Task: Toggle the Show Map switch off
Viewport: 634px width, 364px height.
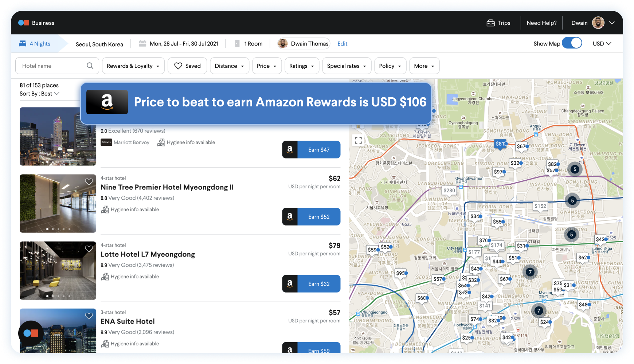Action: pos(572,43)
